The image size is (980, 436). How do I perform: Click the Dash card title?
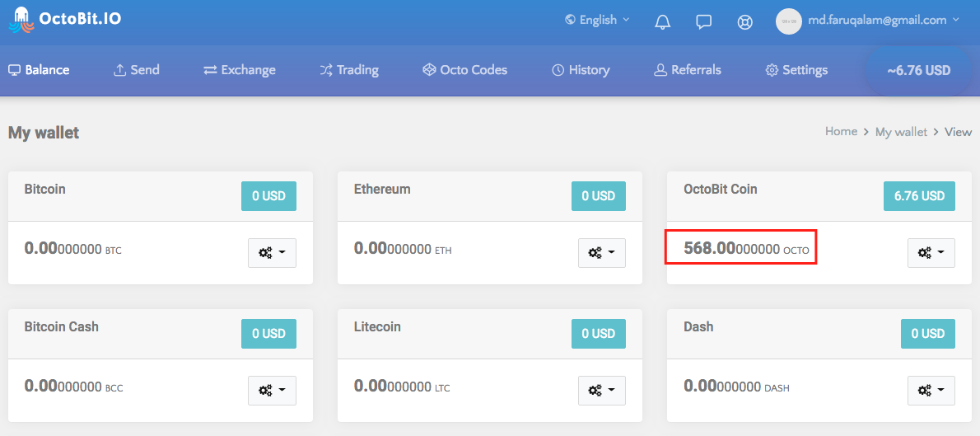click(x=698, y=326)
